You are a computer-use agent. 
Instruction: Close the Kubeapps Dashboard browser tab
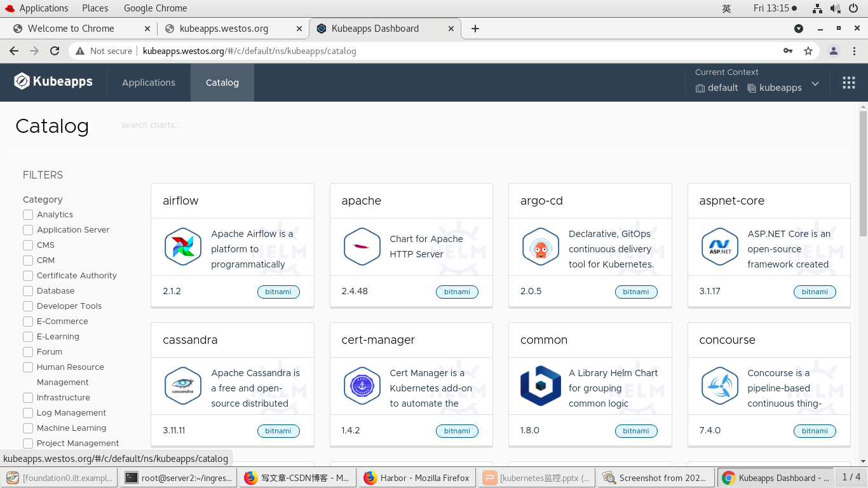(452, 29)
